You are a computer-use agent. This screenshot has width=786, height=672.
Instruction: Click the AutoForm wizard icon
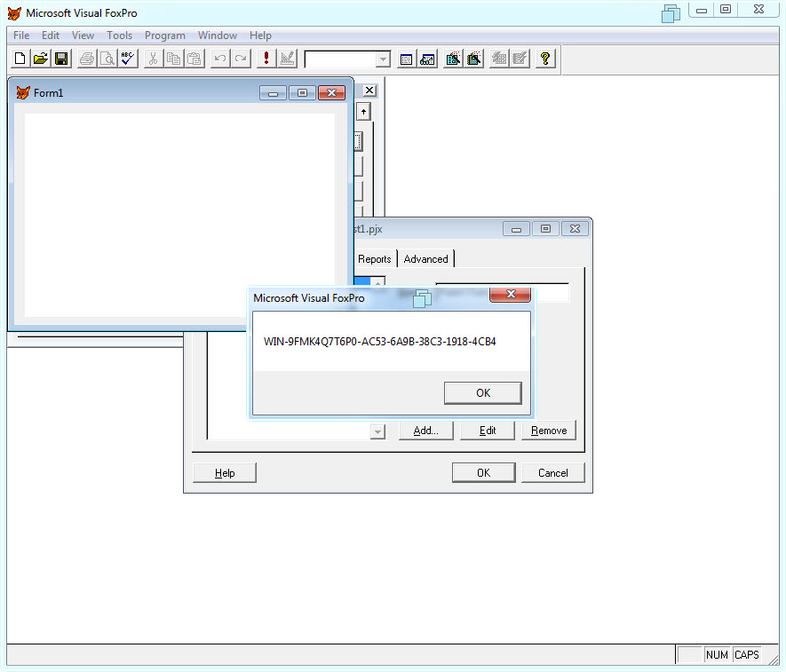499,59
